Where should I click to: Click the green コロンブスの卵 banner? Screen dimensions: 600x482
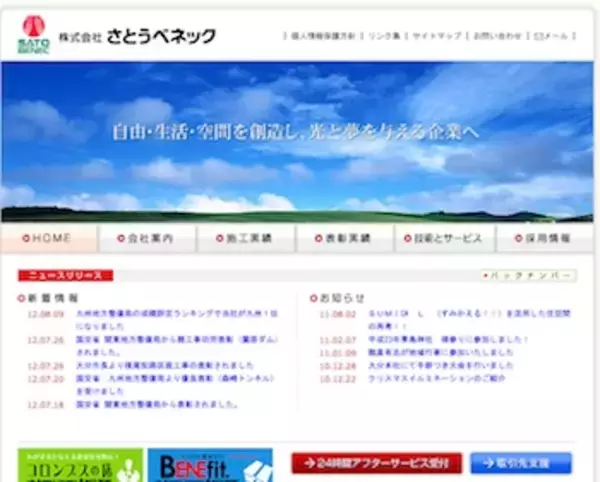coord(80,465)
